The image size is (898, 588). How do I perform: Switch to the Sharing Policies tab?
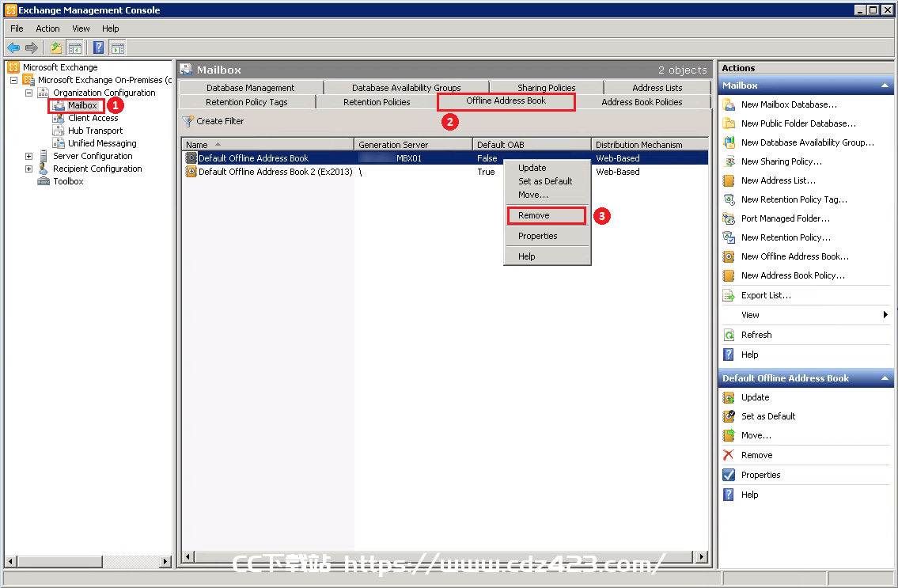pos(547,88)
